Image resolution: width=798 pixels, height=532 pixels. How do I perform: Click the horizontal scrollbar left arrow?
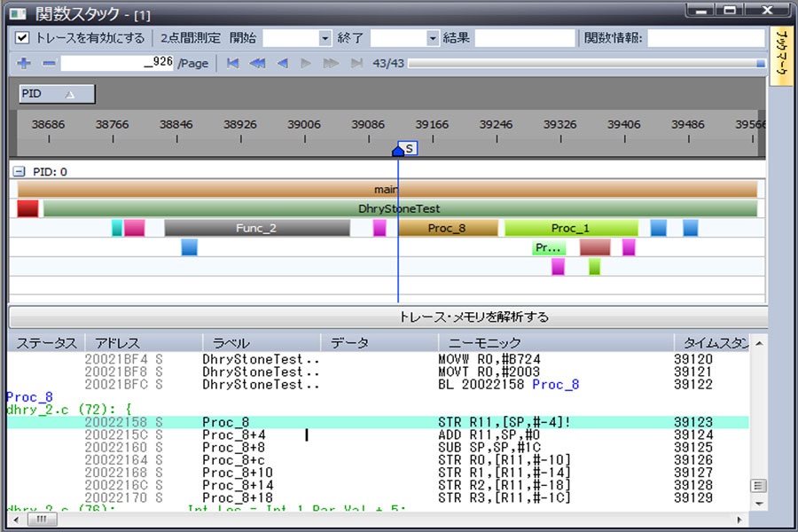(16, 520)
